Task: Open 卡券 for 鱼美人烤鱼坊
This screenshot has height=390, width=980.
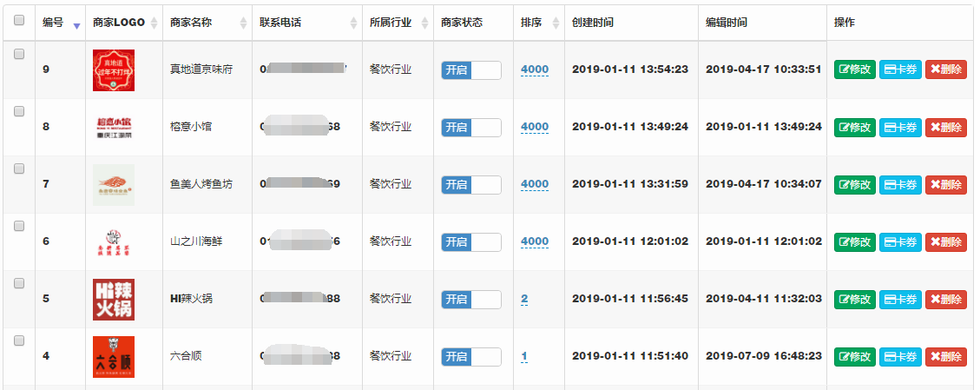Action: click(901, 184)
